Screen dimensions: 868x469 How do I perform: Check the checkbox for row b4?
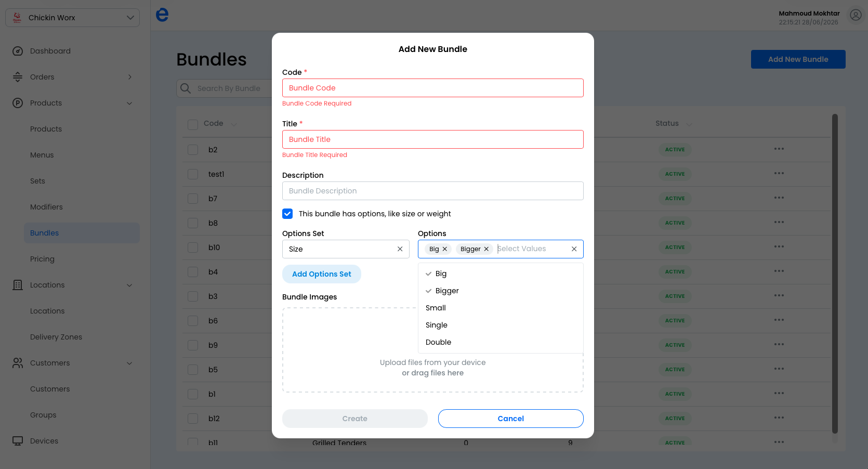[193, 272]
